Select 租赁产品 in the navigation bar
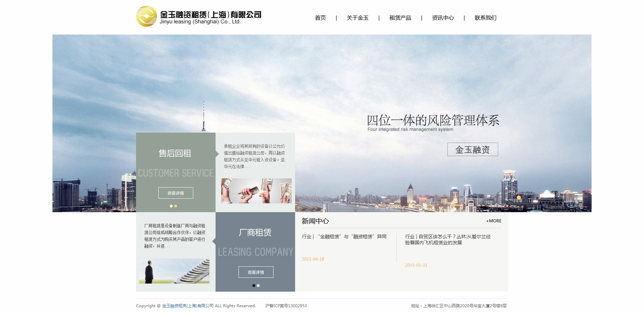This screenshot has height=314, width=644. click(400, 18)
